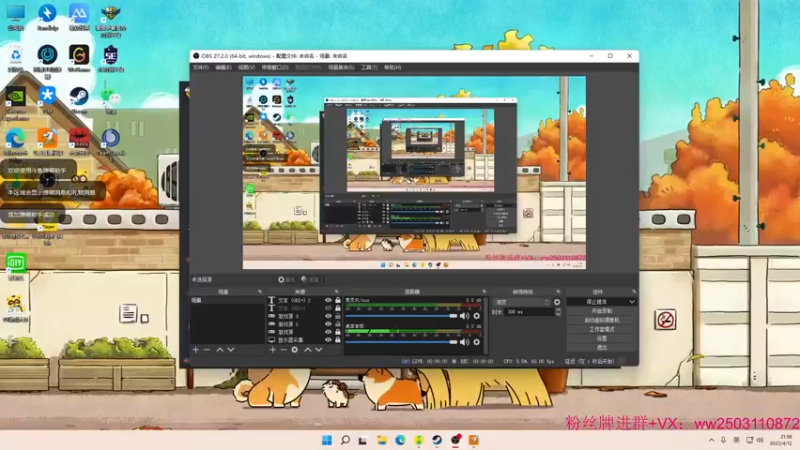Screen dimensions: 800x450
Task: Open source properties gear in sources toolbar
Action: 295,350
